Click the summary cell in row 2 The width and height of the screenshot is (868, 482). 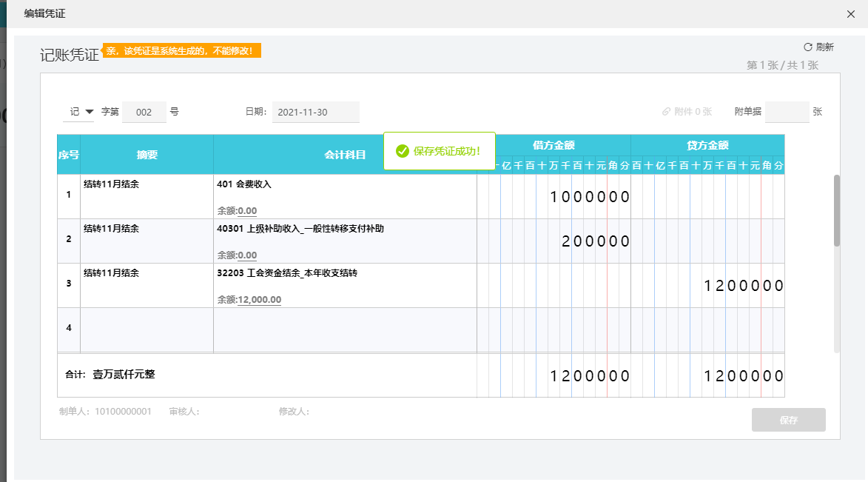pos(147,241)
